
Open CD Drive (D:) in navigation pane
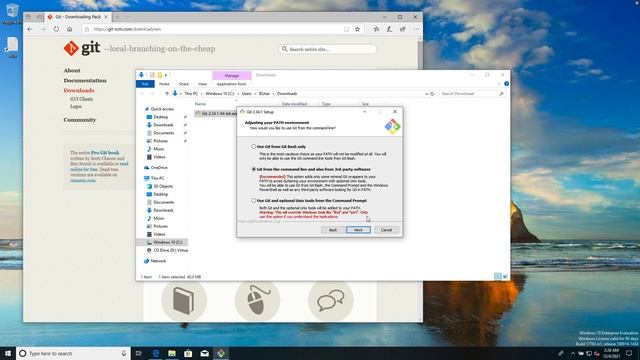[170, 250]
